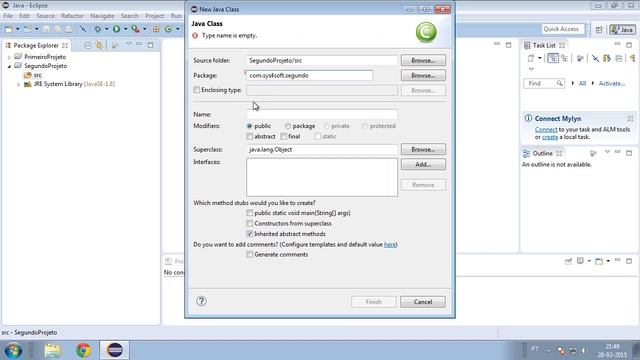The width and height of the screenshot is (640, 360).
Task: Click the search magnifier in Task List Find
Action: pos(560,83)
